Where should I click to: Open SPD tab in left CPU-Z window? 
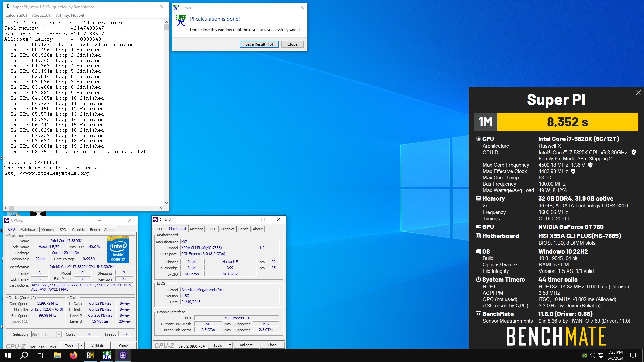[x=63, y=230]
